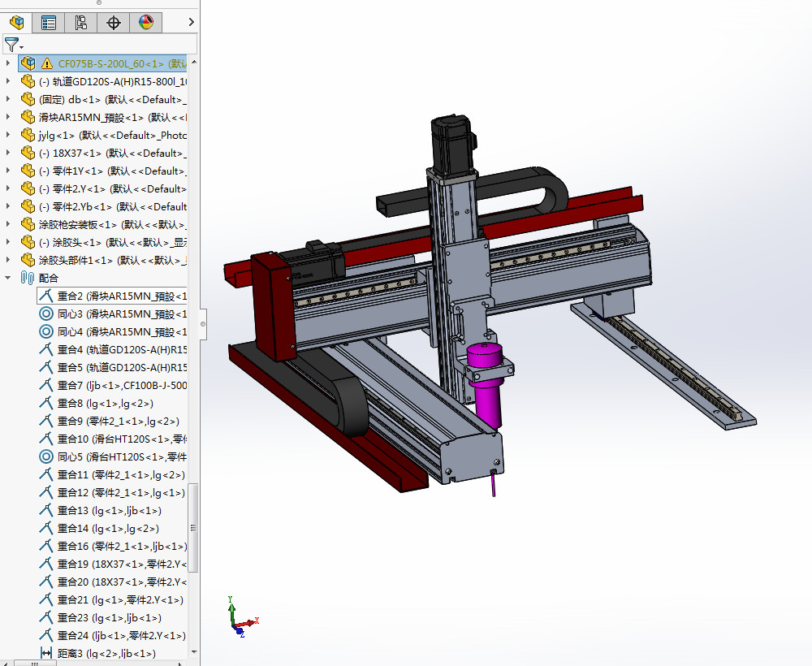Click the distance mate icon of 距离3
This screenshot has height=666, width=812.
click(46, 653)
